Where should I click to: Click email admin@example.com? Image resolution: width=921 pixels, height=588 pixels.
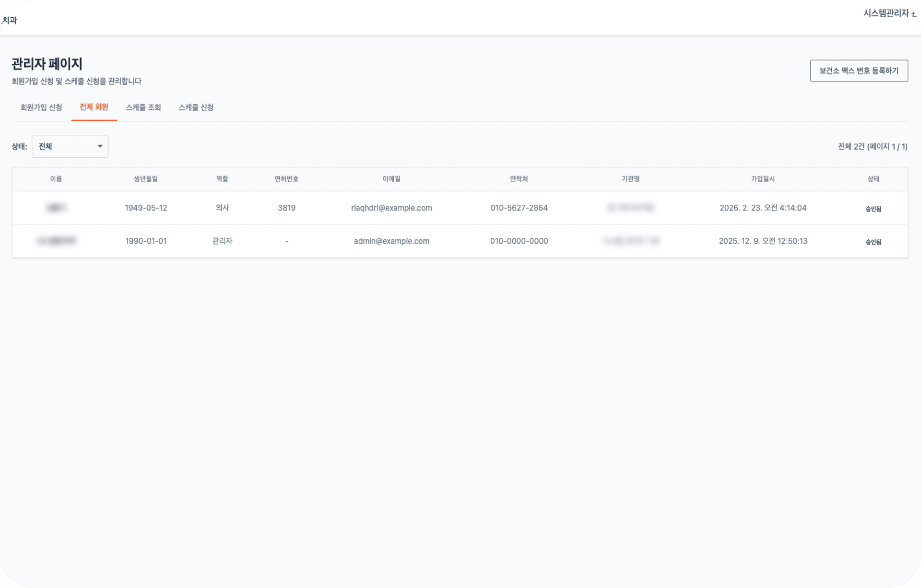391,241
